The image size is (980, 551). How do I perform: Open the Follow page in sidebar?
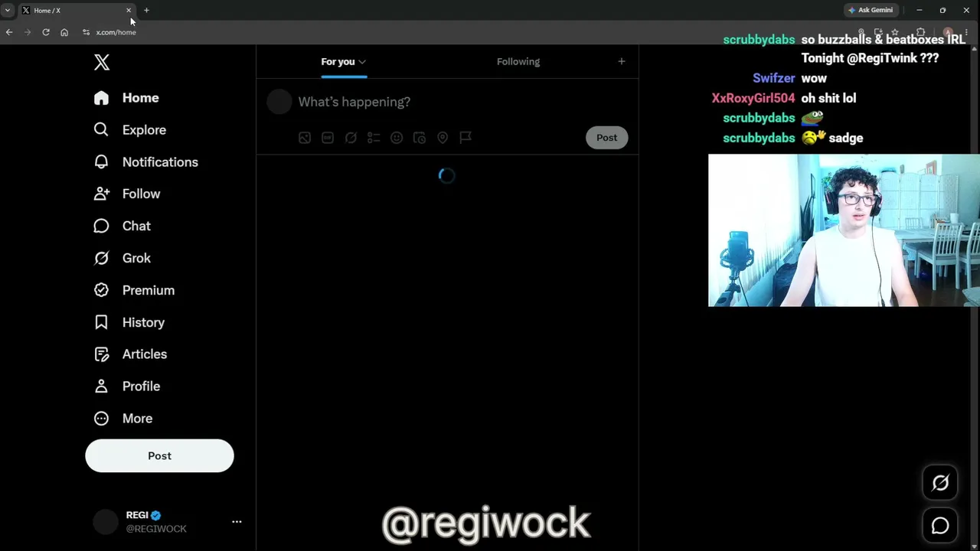click(127, 194)
